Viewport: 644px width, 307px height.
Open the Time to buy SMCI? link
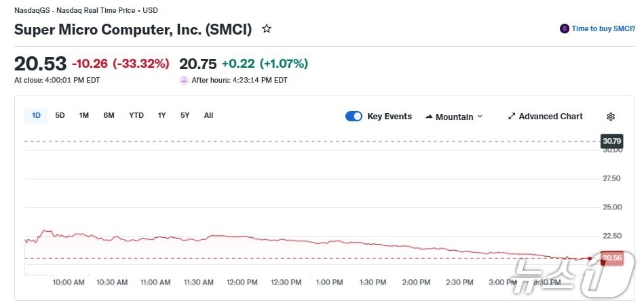(x=603, y=28)
